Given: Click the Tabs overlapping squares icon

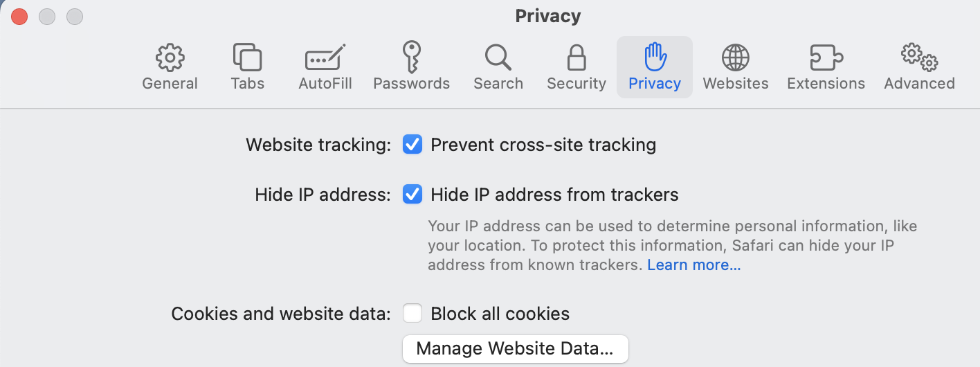Looking at the screenshot, I should (247, 58).
